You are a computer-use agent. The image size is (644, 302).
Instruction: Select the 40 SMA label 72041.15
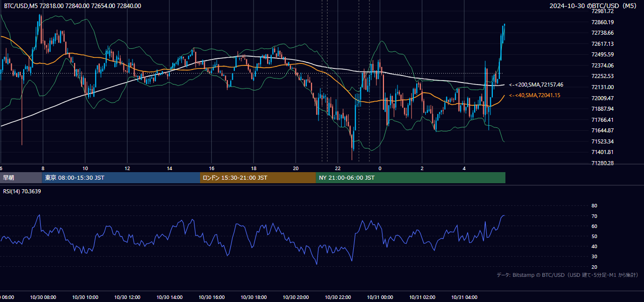535,95
